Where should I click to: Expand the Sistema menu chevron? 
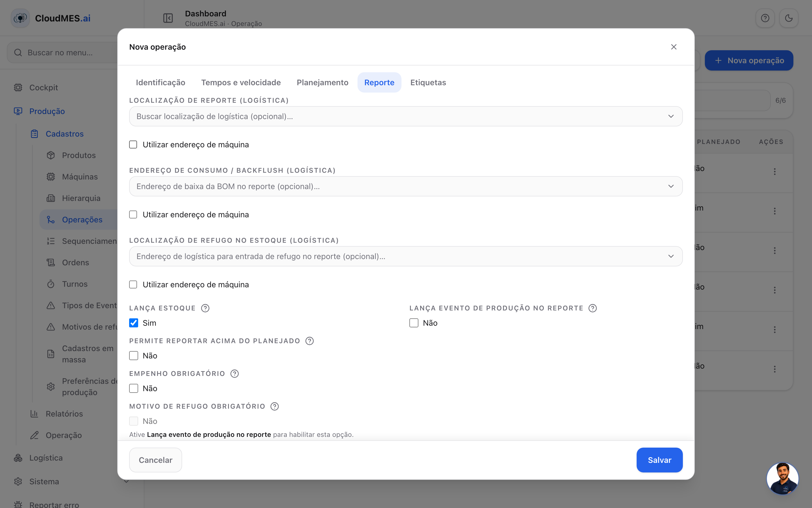[x=127, y=481]
